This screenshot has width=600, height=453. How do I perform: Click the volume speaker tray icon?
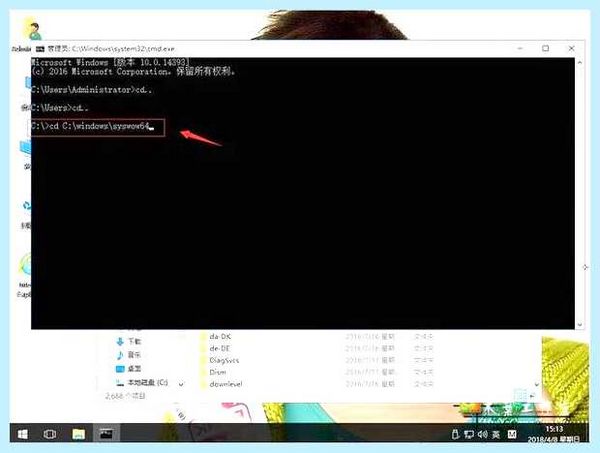coord(482,434)
